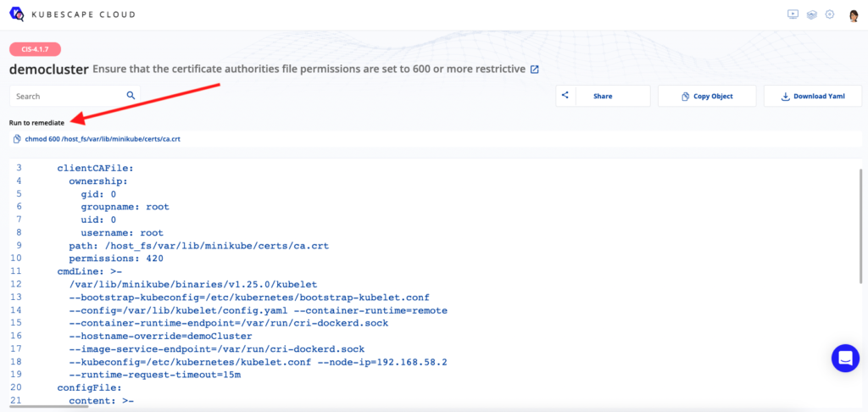Click the 'path: /host_fs/var/lib/minikube/certs/ca.crt' line
Screen dimensions: 868x412
click(x=199, y=245)
